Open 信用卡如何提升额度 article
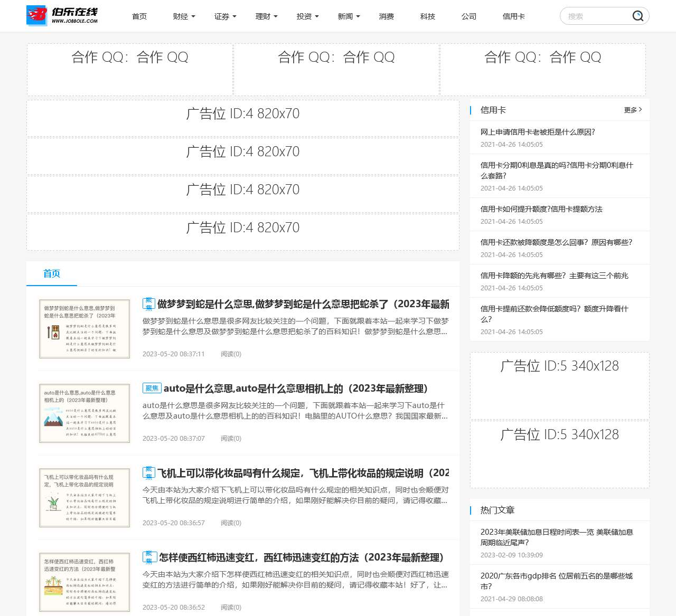This screenshot has height=616, width=676. (541, 209)
